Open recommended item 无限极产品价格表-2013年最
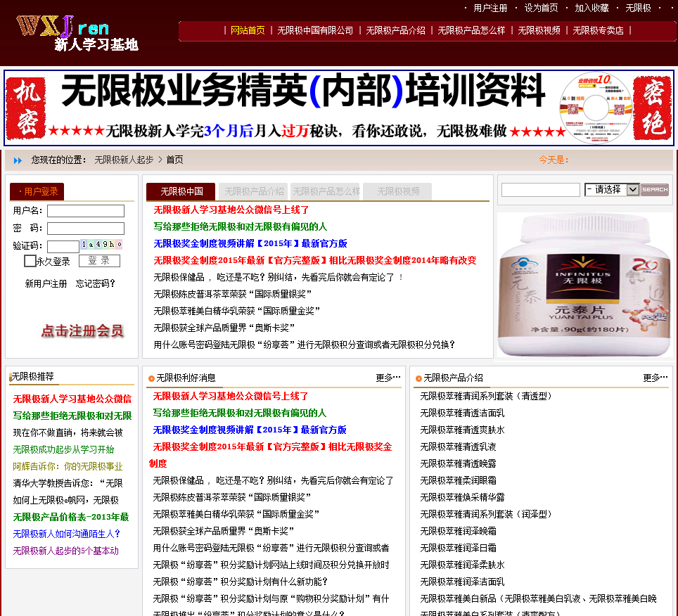 [x=71, y=517]
